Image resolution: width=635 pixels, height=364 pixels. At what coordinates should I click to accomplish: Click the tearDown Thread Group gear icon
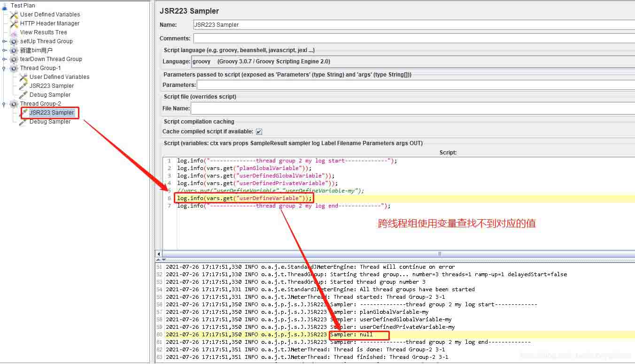[14, 59]
